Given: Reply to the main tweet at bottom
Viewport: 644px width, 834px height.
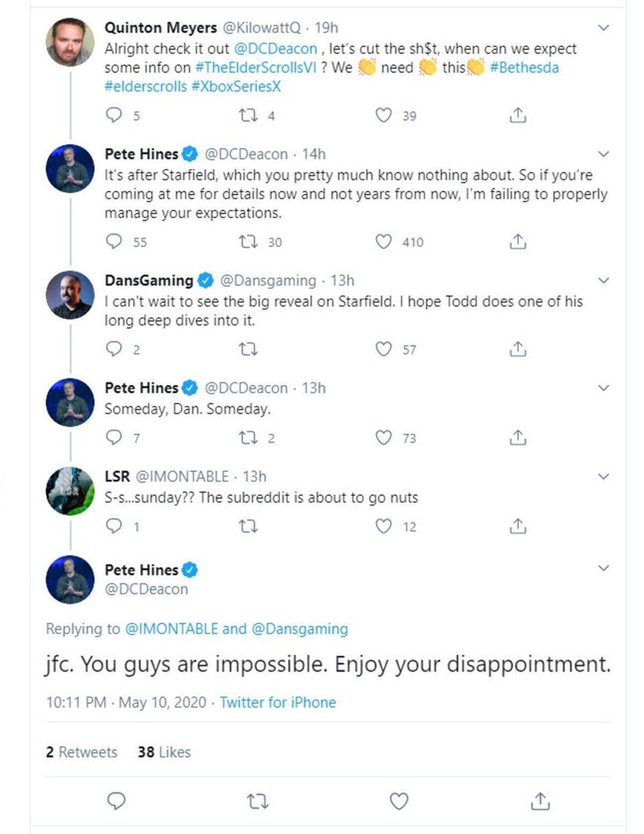Looking at the screenshot, I should tap(116, 801).
